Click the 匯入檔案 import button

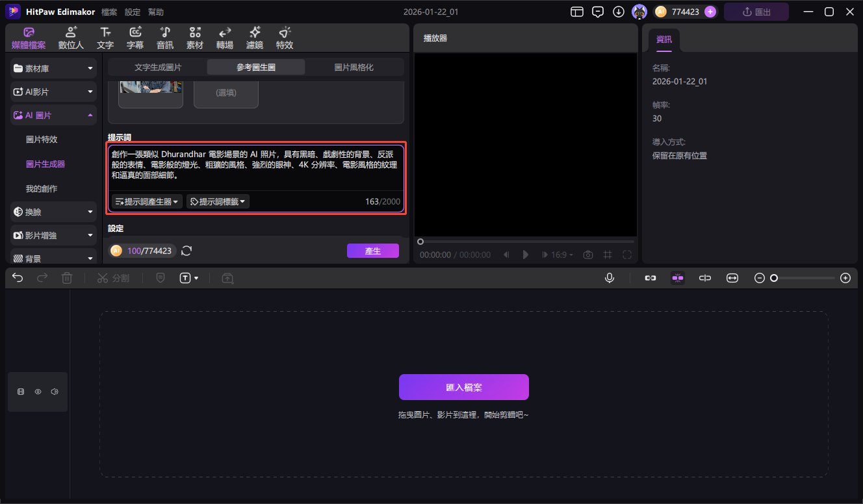point(463,386)
